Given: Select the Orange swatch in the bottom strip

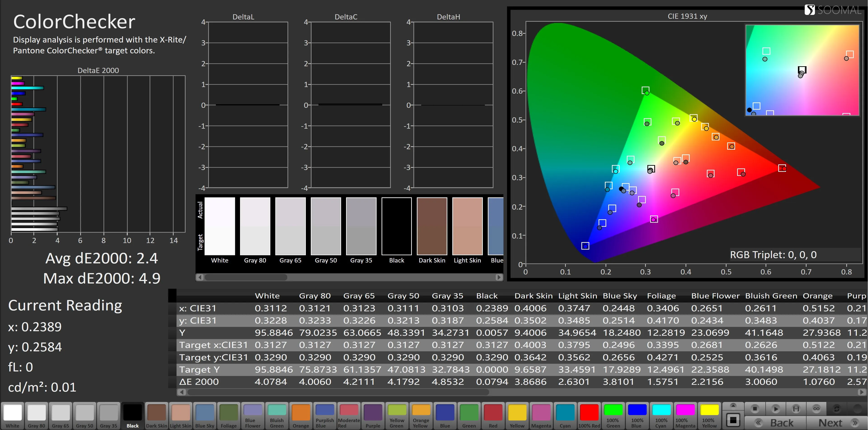Looking at the screenshot, I should 301,416.
